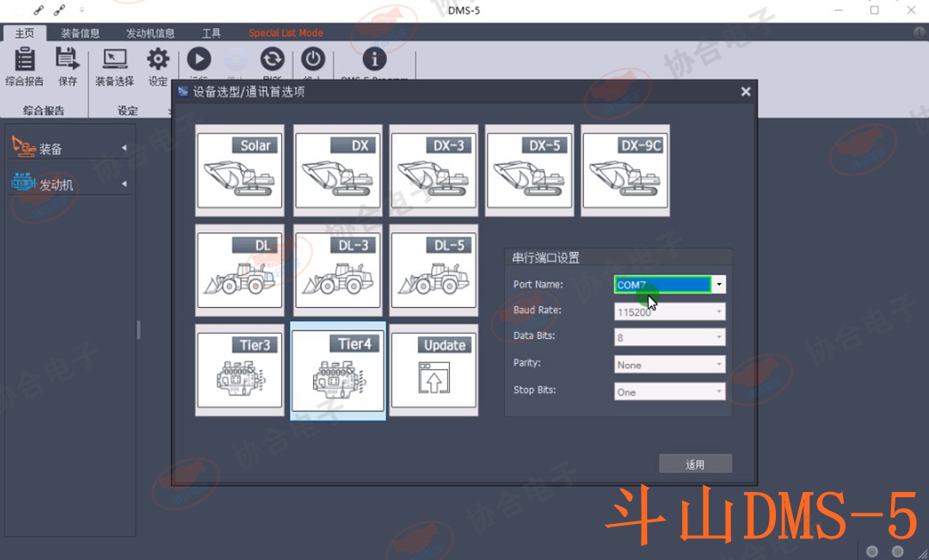Open the Baud Rate 115200 dropdown

tap(669, 311)
